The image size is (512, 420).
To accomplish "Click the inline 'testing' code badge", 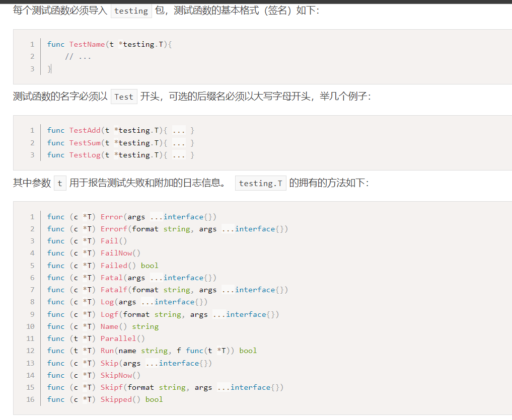I will pyautogui.click(x=131, y=11).
